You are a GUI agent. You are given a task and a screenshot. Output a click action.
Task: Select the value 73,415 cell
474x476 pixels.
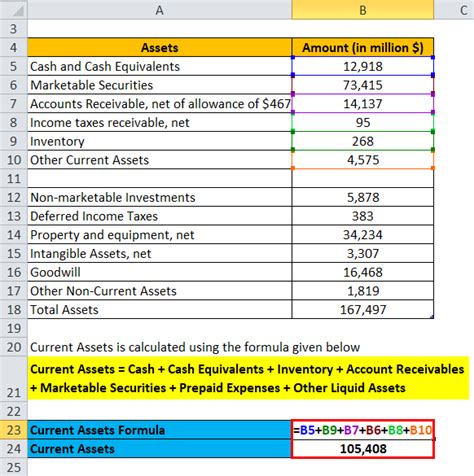tap(363, 85)
